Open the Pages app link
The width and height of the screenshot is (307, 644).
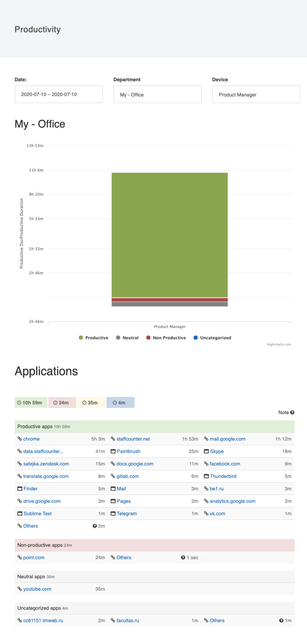(124, 501)
